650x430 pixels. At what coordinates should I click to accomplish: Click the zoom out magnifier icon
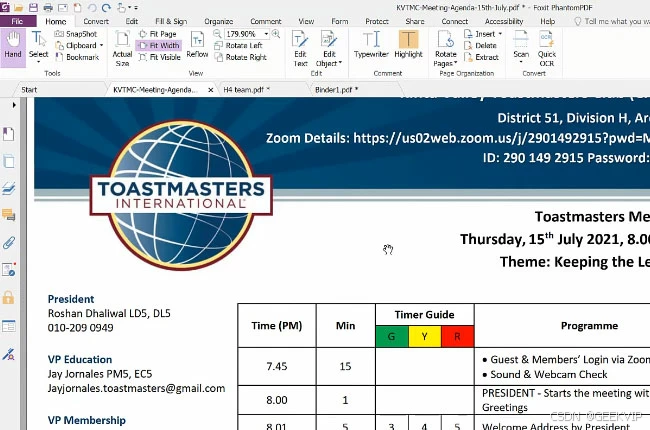pos(217,34)
